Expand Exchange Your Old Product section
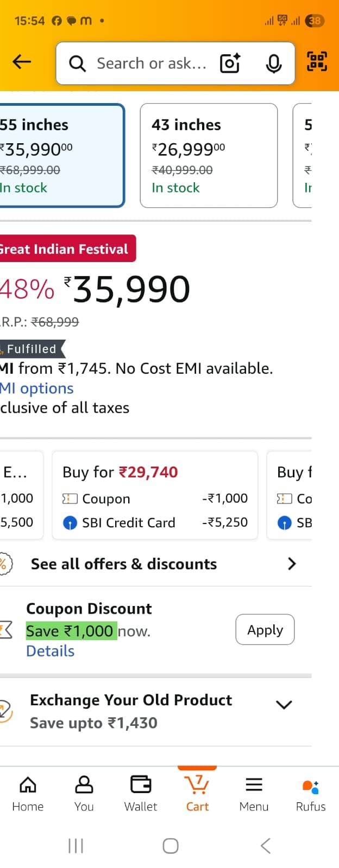 pyautogui.click(x=284, y=705)
